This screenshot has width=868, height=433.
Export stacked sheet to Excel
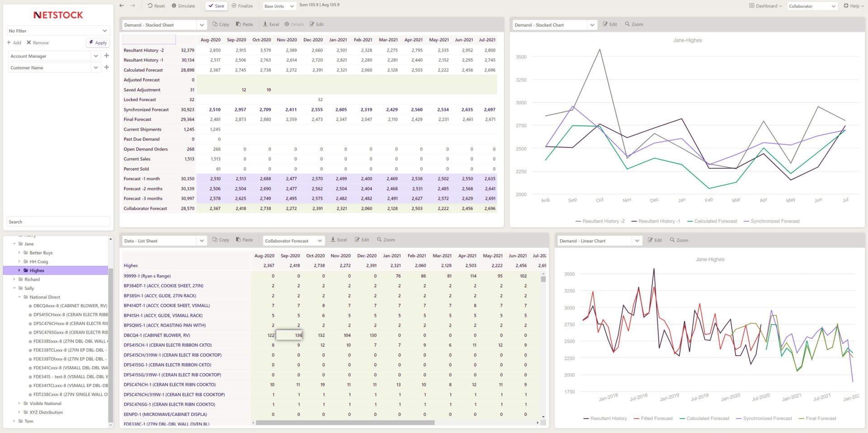coord(270,24)
